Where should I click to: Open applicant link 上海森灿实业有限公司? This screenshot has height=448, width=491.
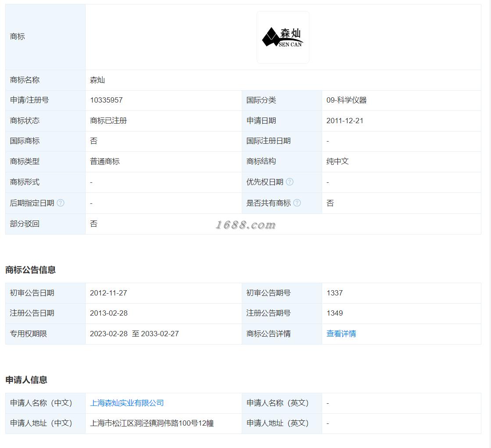pos(127,403)
